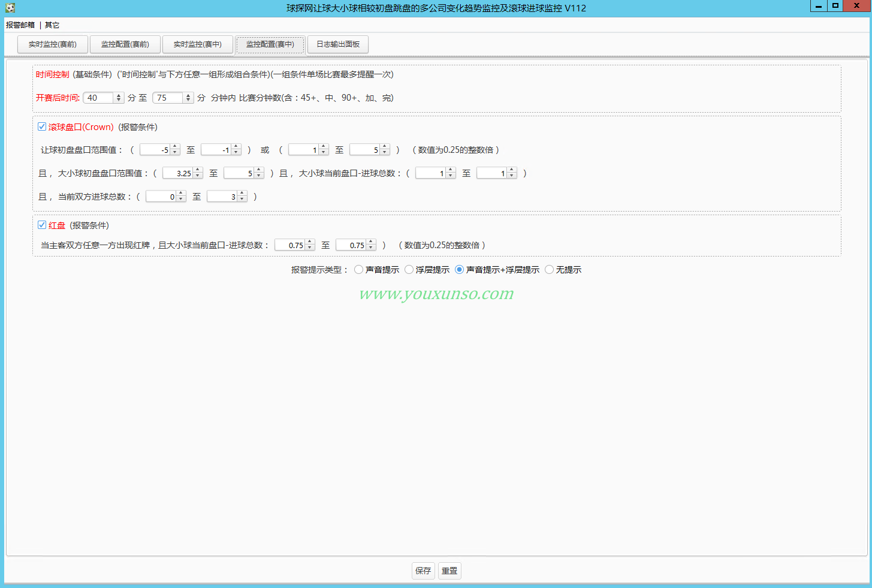Click the start-time field showing 40

point(98,98)
